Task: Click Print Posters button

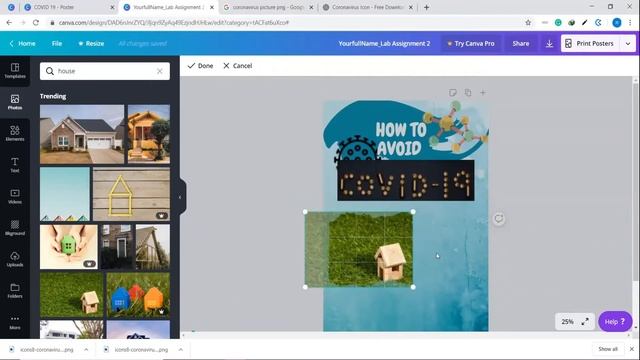Action: coord(590,43)
